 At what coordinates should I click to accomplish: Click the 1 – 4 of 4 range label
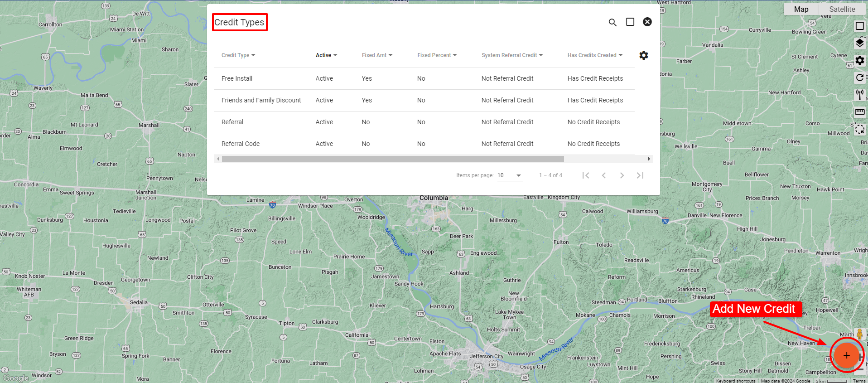[x=550, y=175]
